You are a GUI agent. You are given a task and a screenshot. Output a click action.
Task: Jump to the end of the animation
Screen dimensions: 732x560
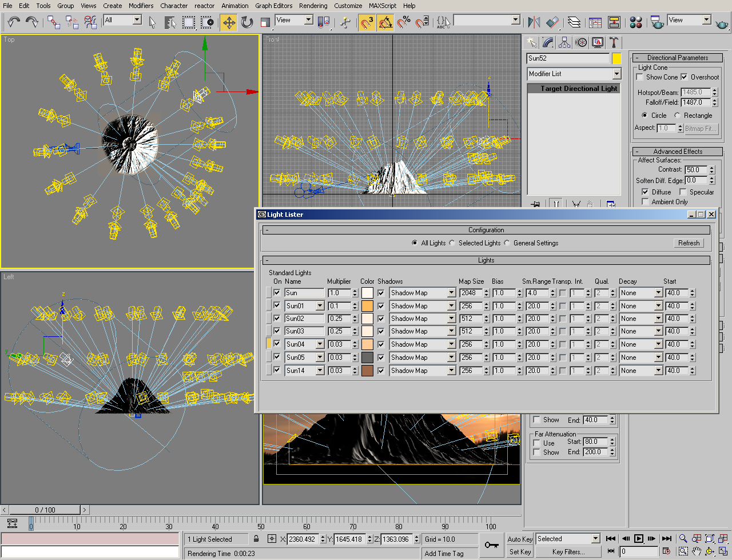pos(666,538)
